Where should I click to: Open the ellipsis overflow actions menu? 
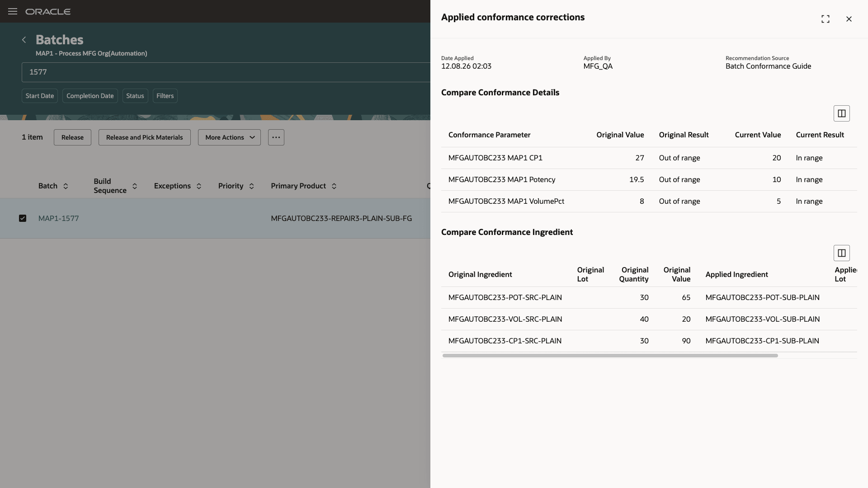tap(276, 137)
